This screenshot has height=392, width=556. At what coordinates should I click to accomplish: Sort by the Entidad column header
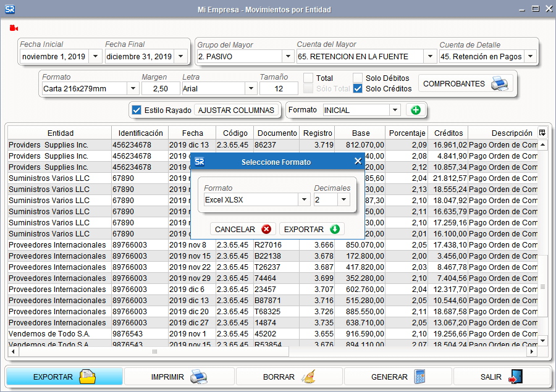60,133
